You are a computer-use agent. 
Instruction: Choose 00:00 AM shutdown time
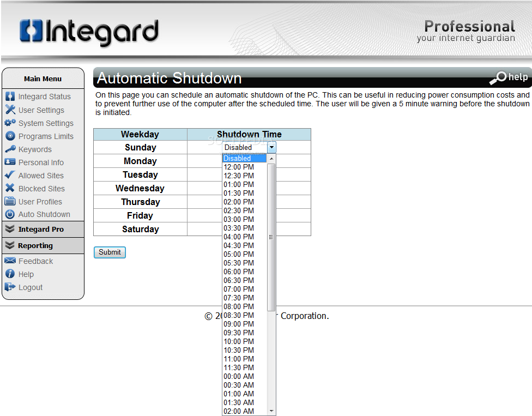(x=244, y=376)
